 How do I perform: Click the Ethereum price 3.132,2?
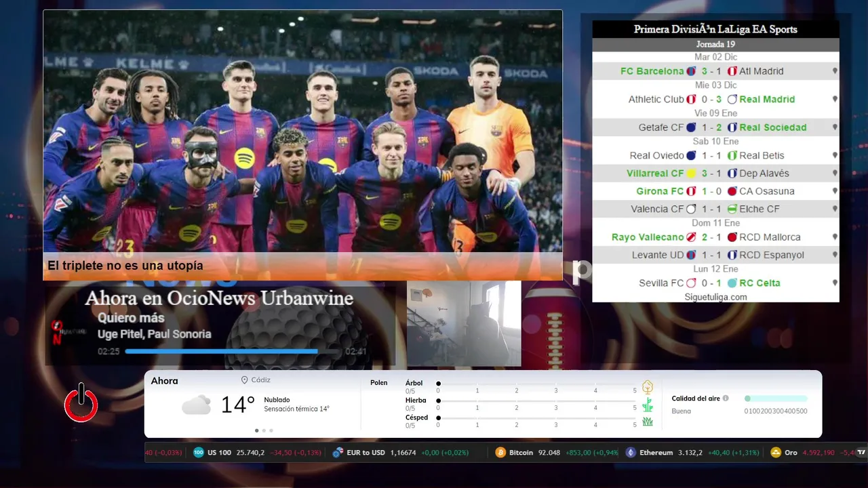click(690, 452)
